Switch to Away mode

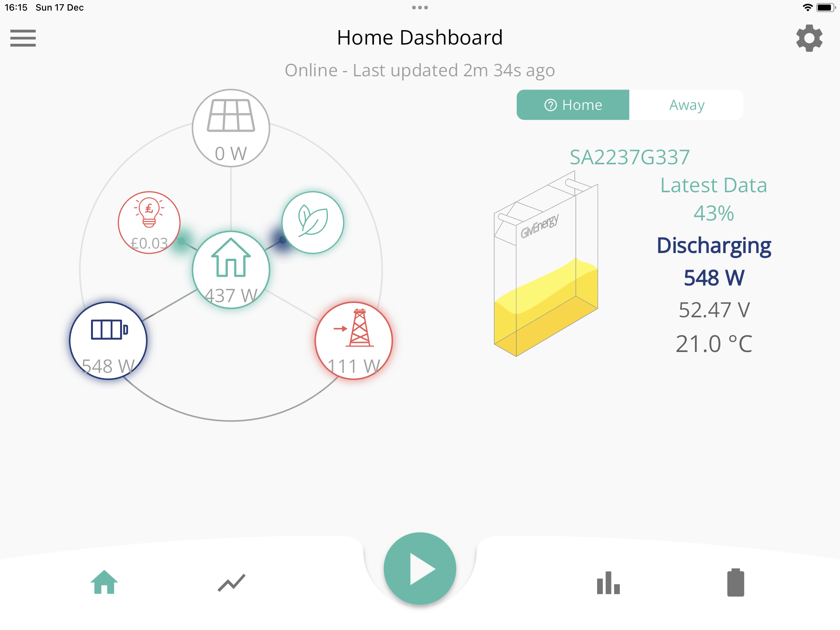(x=686, y=105)
